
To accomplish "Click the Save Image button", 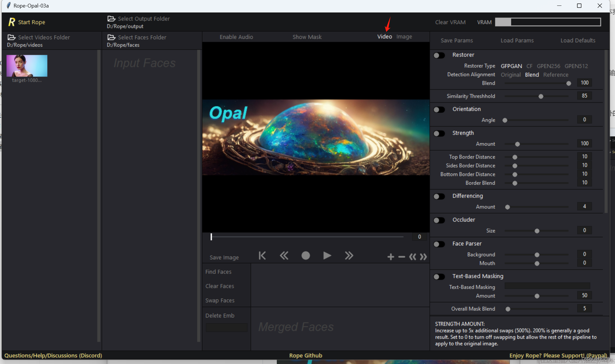I will coord(224,257).
